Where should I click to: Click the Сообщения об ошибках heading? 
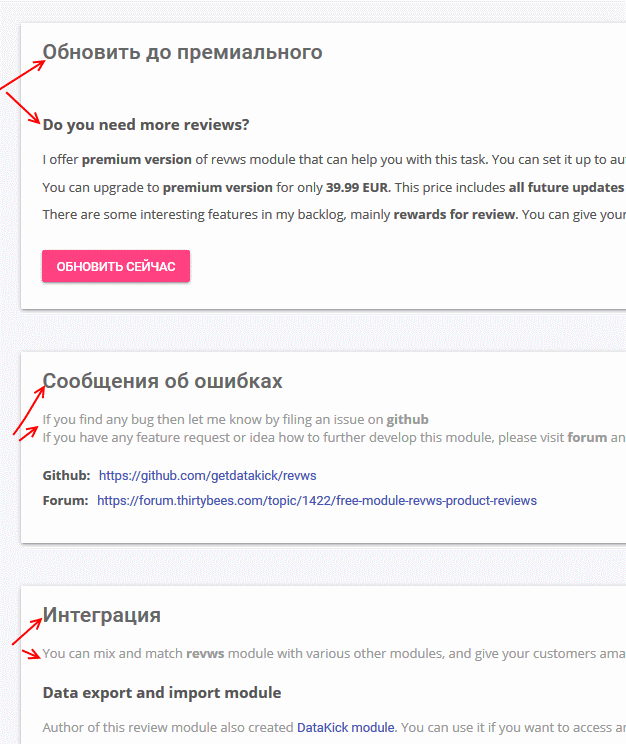[x=163, y=381]
